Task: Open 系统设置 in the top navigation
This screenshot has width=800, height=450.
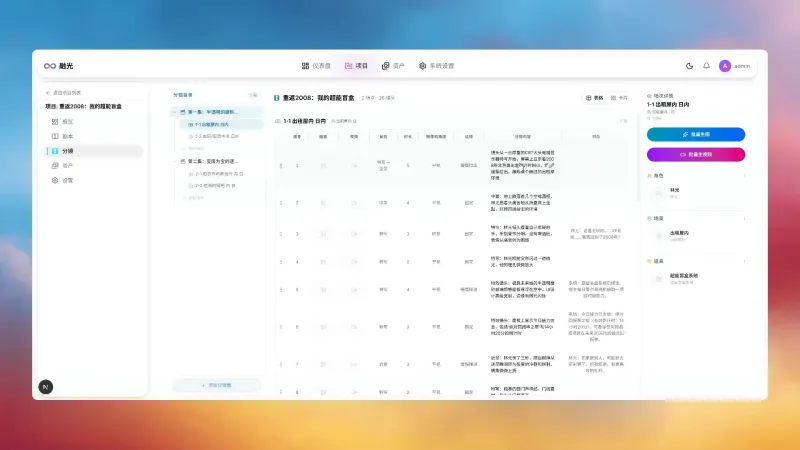Action: [x=436, y=66]
